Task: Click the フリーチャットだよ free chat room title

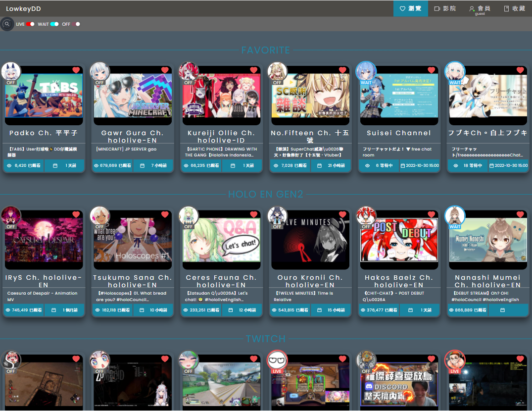Action: [x=397, y=152]
